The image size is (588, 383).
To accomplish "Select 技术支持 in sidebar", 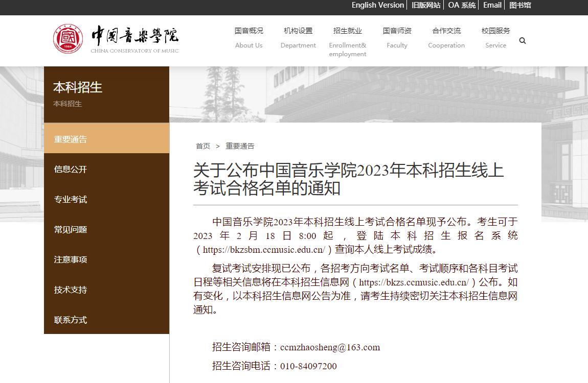I will 106,290.
